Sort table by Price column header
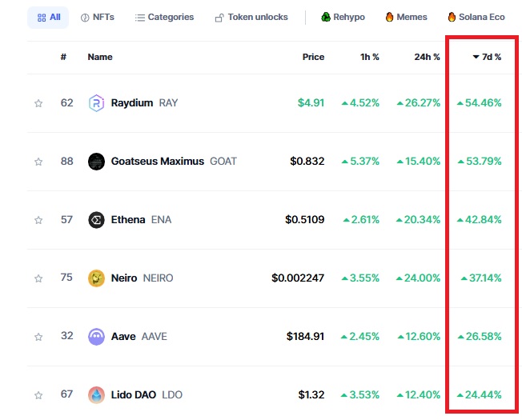Image resolution: width=522 pixels, height=420 pixels. (x=313, y=57)
